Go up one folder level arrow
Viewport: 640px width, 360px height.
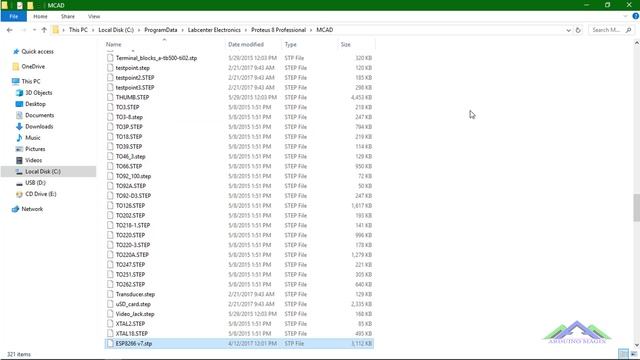click(44, 30)
